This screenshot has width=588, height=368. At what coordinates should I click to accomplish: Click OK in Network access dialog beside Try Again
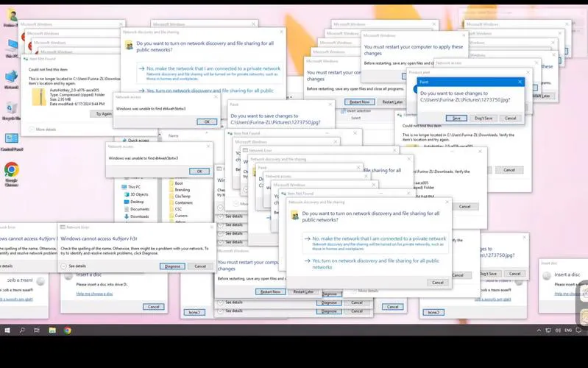[207, 122]
